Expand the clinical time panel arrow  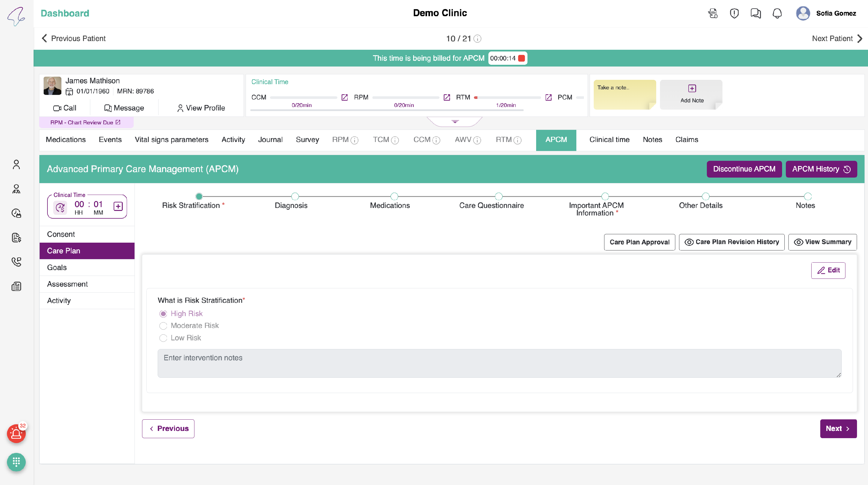click(455, 121)
